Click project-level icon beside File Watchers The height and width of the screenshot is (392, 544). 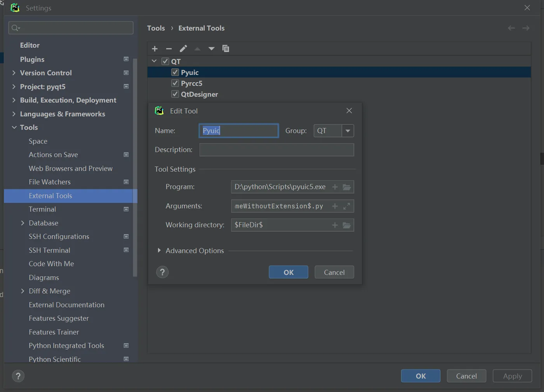[126, 182]
